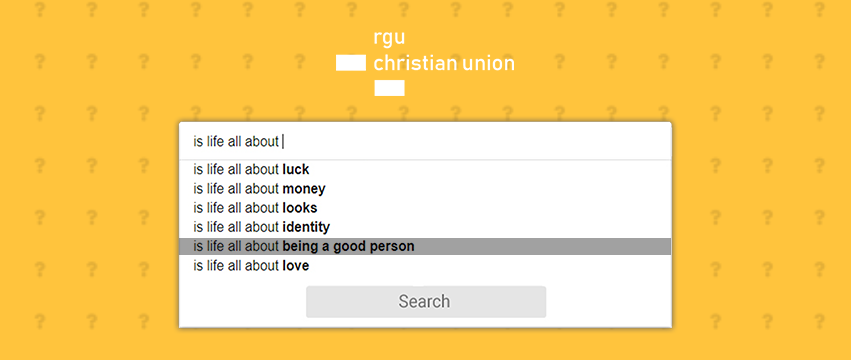
Task: Click the word 'union' in the logo
Action: (x=488, y=64)
